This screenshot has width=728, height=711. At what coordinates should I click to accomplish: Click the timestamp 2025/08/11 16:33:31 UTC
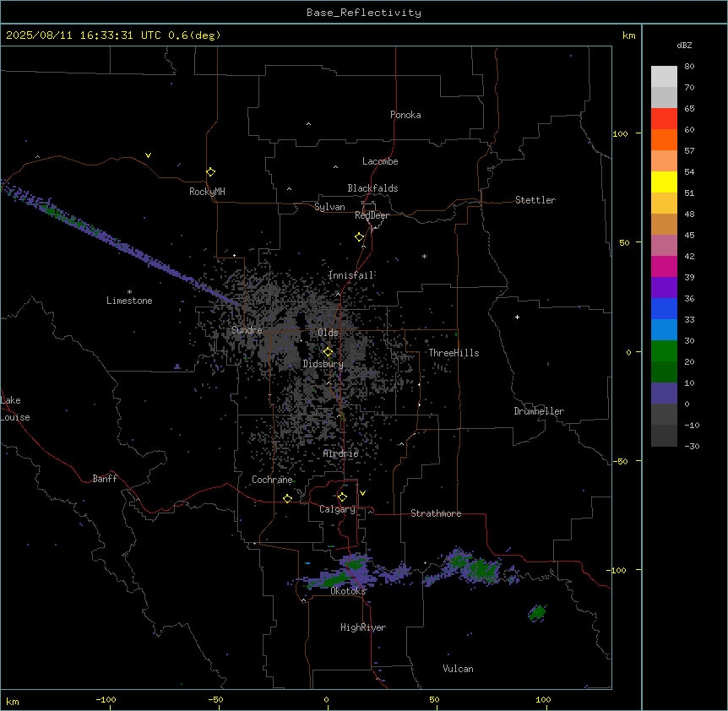pyautogui.click(x=84, y=35)
